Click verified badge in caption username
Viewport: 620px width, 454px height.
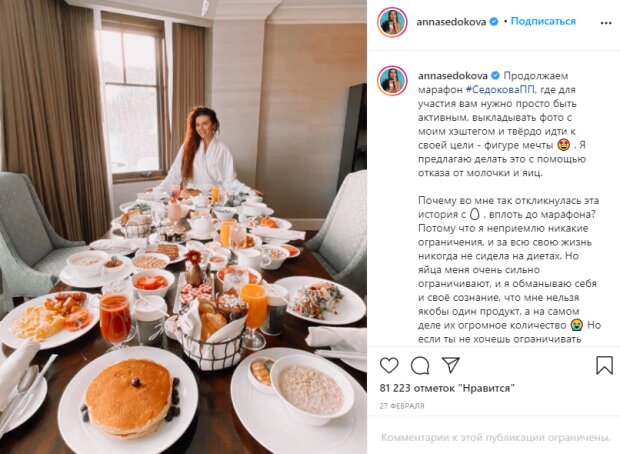(x=495, y=76)
